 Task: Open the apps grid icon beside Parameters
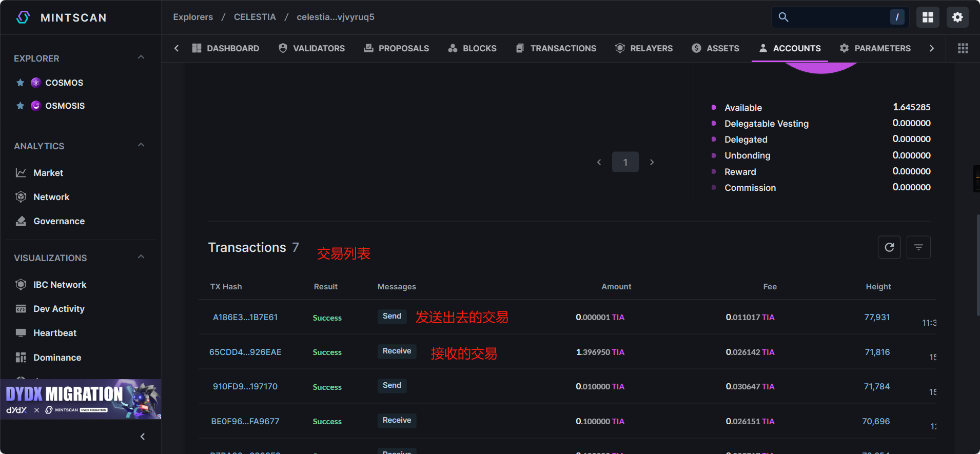pyautogui.click(x=963, y=48)
